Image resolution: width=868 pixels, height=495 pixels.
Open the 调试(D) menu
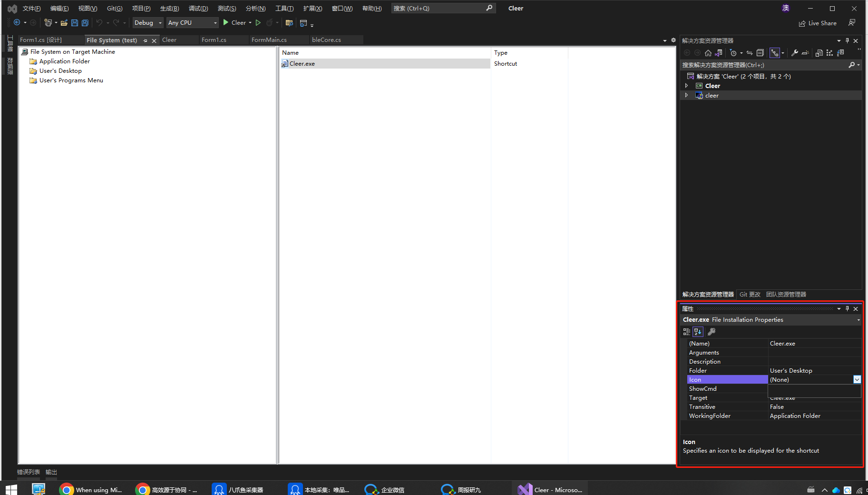(198, 8)
